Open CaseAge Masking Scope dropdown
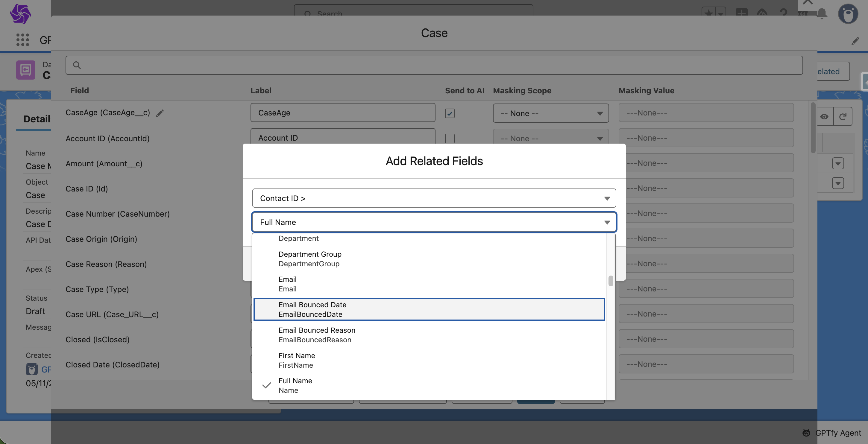Image resolution: width=868 pixels, height=444 pixels. coord(550,113)
